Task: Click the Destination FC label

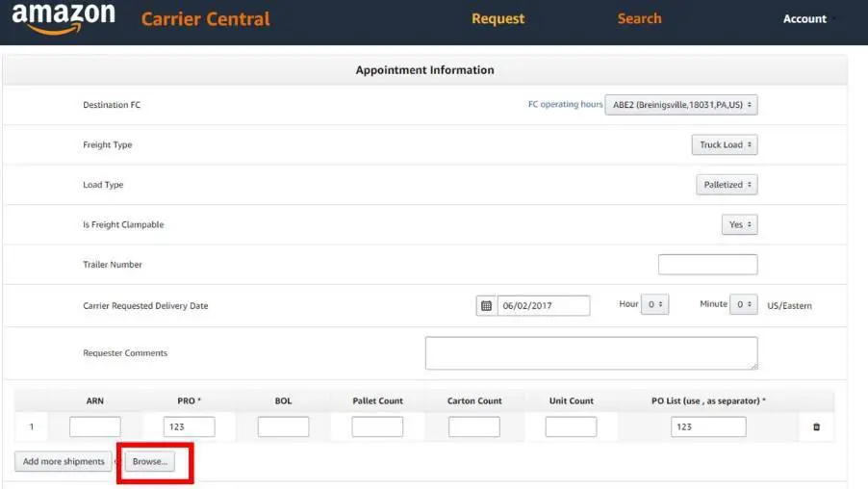Action: click(x=112, y=105)
